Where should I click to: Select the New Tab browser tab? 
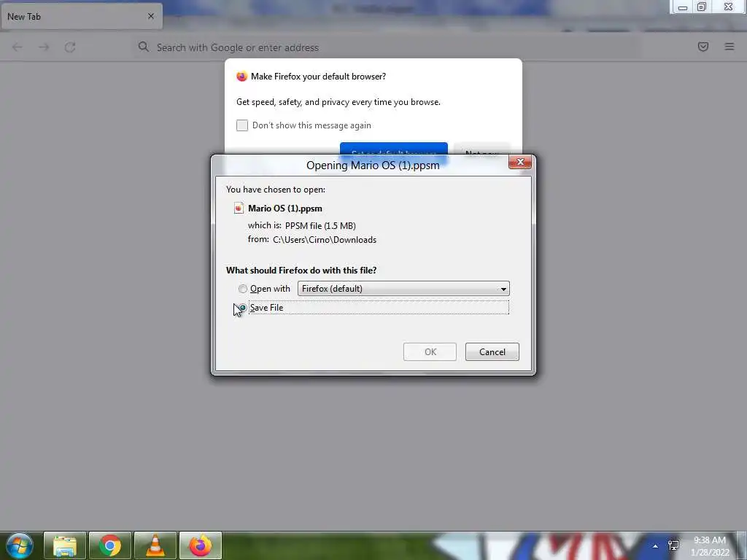[x=81, y=16]
